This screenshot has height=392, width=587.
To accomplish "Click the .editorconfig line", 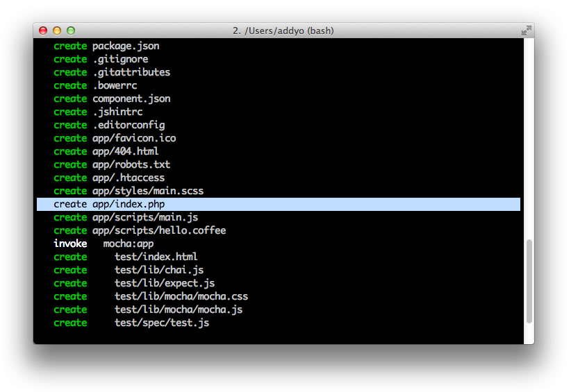I will 129,125.
